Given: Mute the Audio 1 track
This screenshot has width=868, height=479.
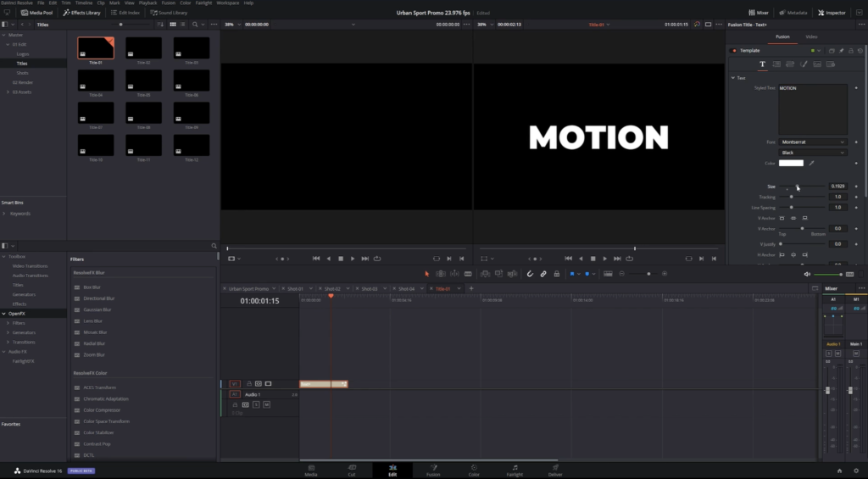Looking at the screenshot, I should tap(266, 404).
